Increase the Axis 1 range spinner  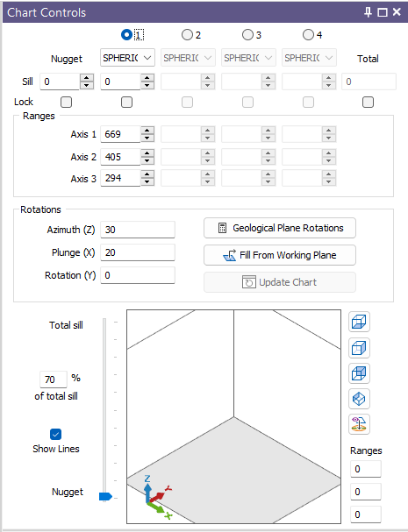pos(147,131)
